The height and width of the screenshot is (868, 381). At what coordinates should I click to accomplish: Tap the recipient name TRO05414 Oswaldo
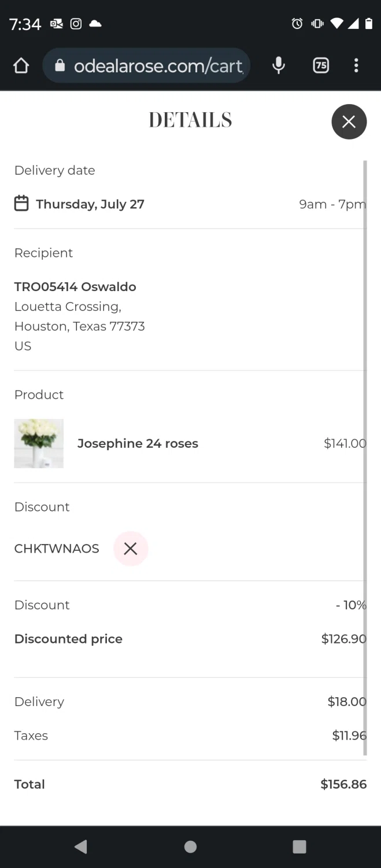75,287
